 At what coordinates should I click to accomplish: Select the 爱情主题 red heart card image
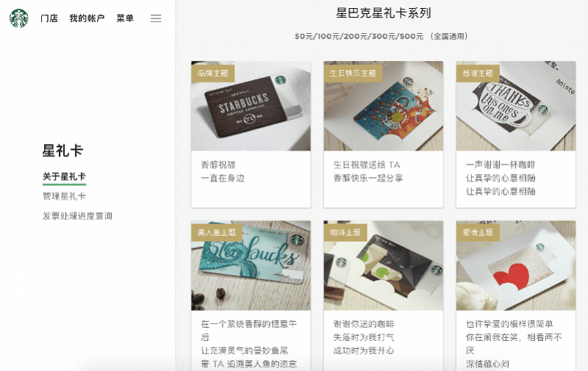tap(516, 266)
